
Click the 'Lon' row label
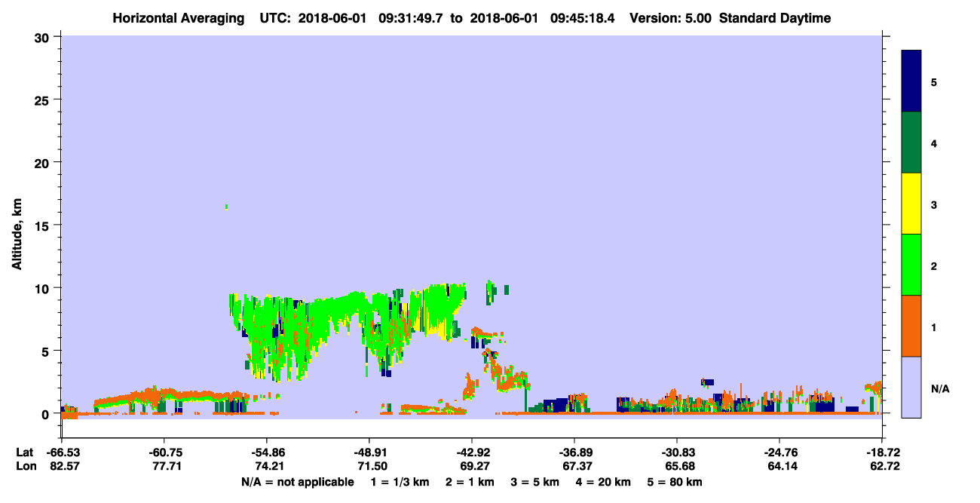click(x=25, y=467)
